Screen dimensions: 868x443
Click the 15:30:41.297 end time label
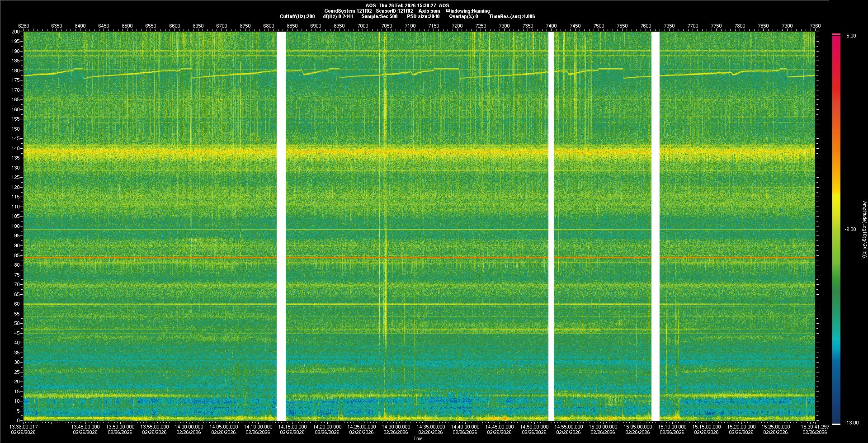tap(815, 427)
